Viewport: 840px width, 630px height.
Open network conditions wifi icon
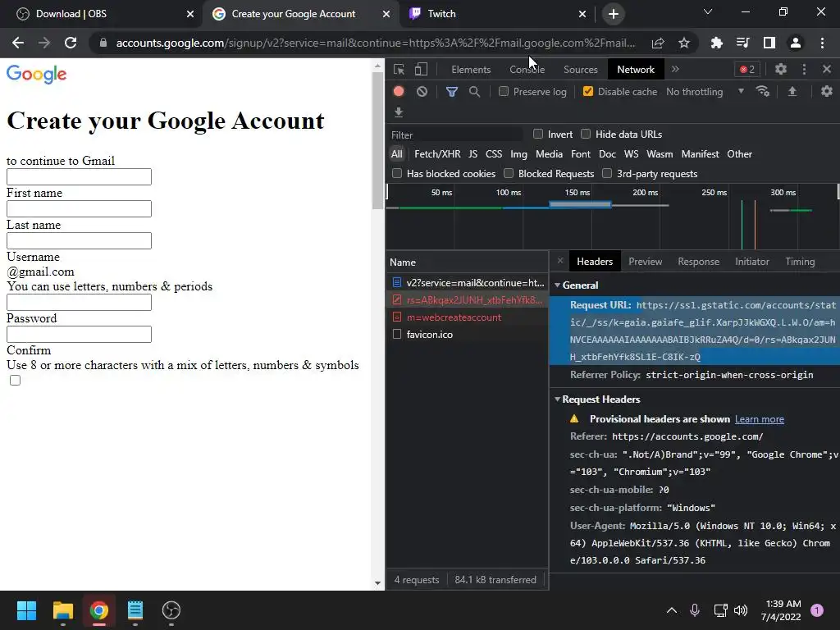click(x=763, y=92)
